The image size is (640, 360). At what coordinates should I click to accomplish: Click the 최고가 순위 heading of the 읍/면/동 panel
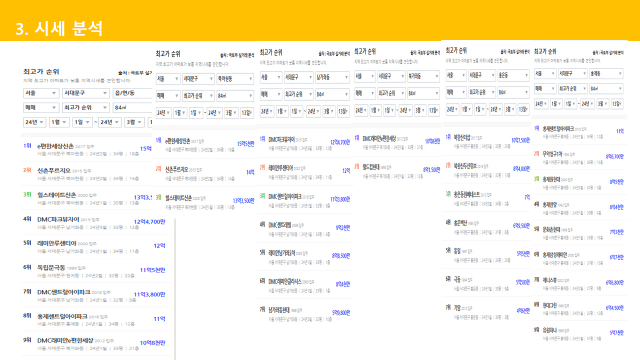tap(41, 71)
